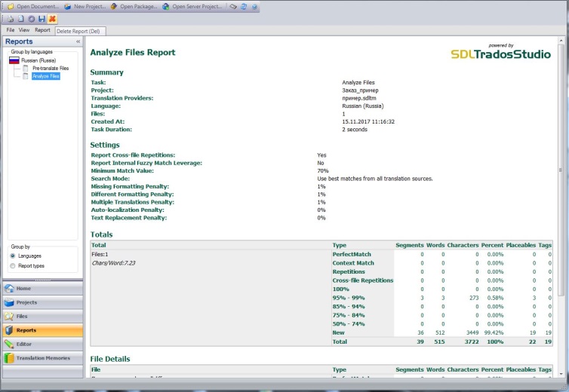Collapse the Reports panel with double chevron
Screen dimensions: 569x392
78,42
